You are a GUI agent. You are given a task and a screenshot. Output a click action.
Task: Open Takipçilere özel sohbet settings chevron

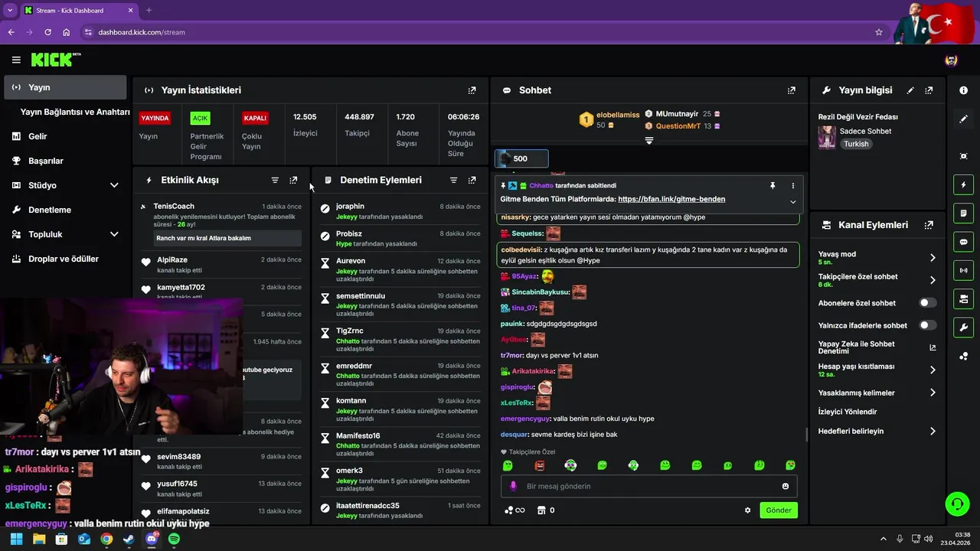click(x=933, y=280)
